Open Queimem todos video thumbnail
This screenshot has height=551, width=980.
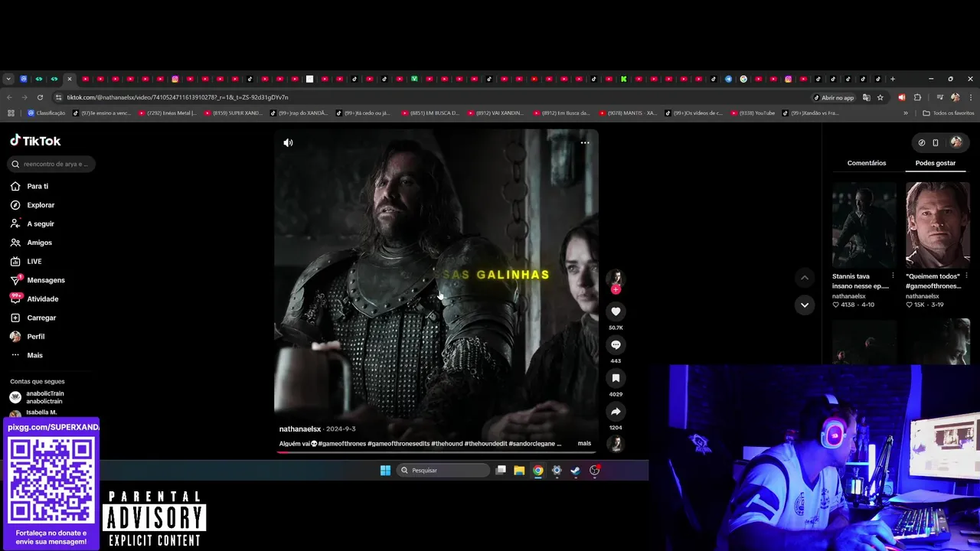click(x=937, y=225)
